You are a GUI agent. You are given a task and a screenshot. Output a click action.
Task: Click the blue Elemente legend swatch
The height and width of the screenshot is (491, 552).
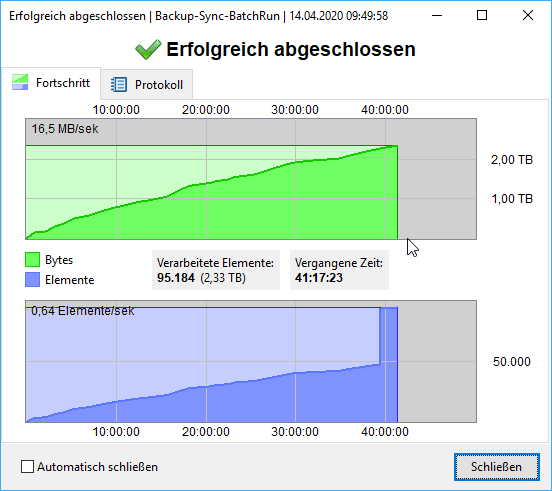point(32,280)
